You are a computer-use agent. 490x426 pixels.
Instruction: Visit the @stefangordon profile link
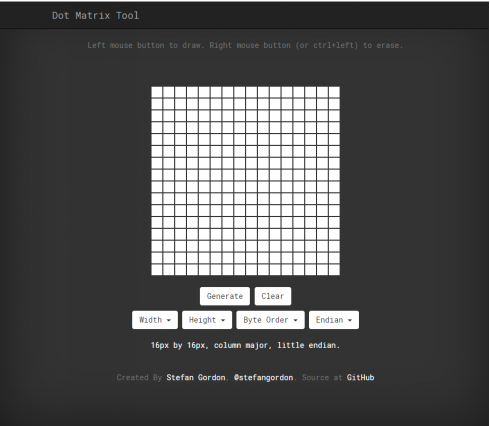tap(263, 377)
